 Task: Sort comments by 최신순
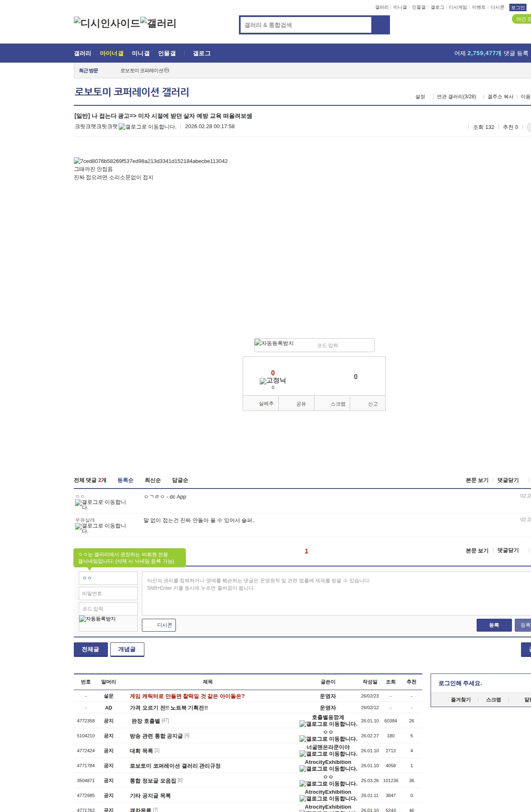(x=153, y=480)
